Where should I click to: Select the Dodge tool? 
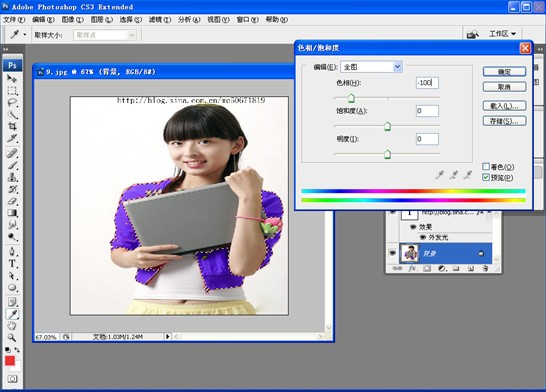click(12, 237)
